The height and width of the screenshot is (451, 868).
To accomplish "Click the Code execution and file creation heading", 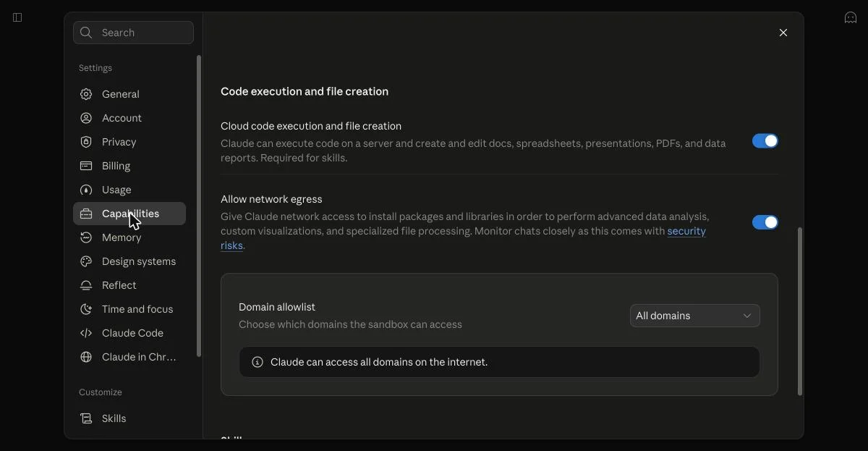I will (305, 91).
